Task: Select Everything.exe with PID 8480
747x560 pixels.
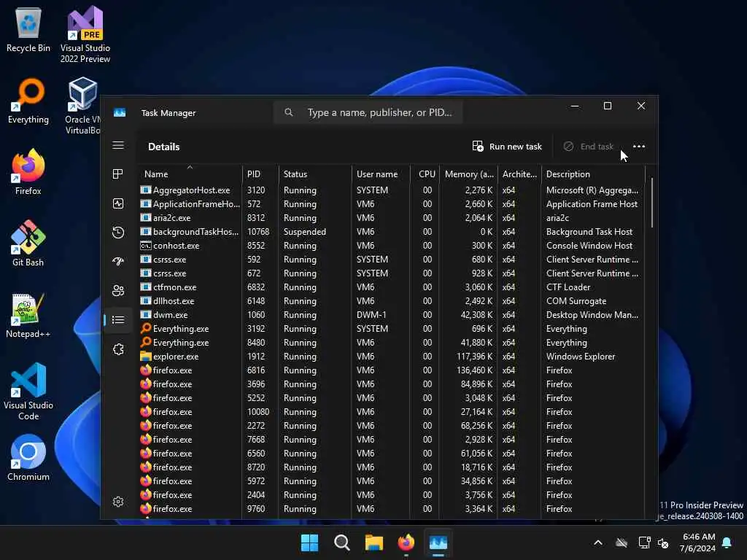Action: click(392, 343)
